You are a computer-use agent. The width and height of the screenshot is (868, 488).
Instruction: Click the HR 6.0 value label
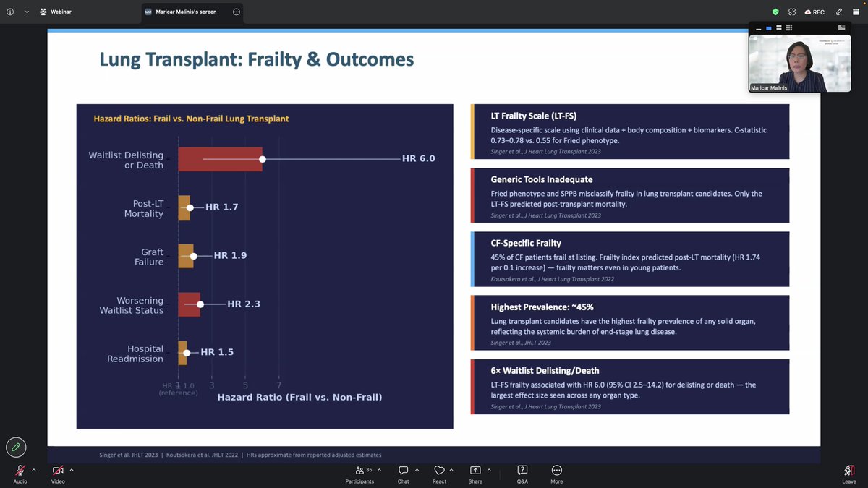click(x=419, y=158)
